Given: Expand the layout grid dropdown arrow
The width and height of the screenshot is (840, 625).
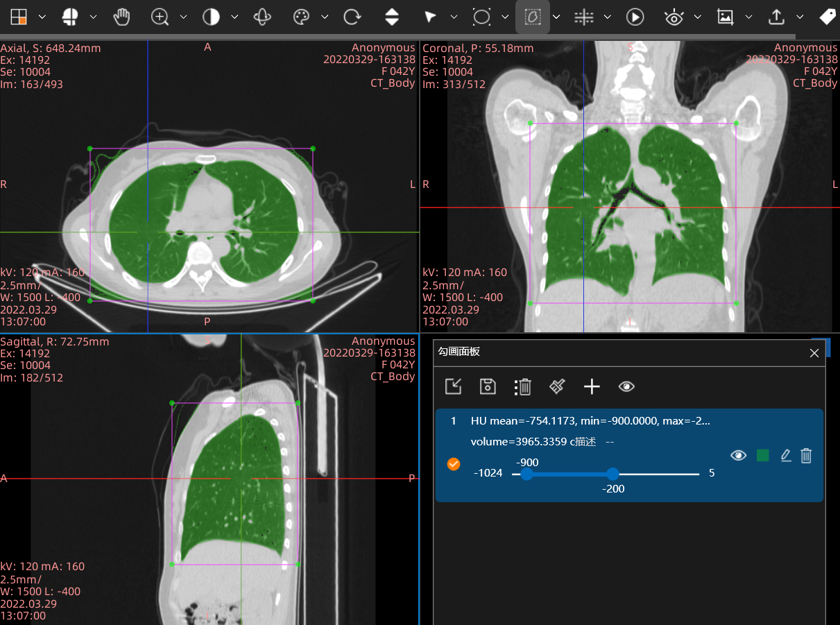Looking at the screenshot, I should click(x=42, y=17).
